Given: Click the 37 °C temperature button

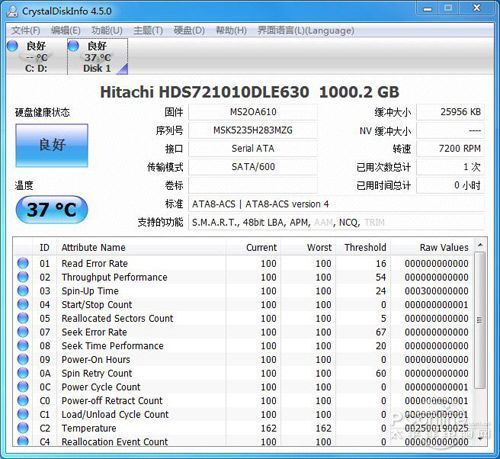Looking at the screenshot, I should click(52, 210).
